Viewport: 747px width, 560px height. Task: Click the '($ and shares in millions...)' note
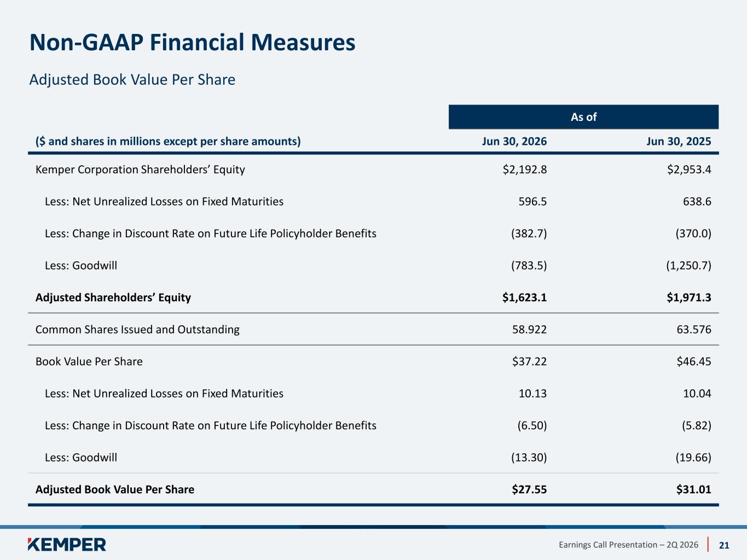pyautogui.click(x=168, y=142)
